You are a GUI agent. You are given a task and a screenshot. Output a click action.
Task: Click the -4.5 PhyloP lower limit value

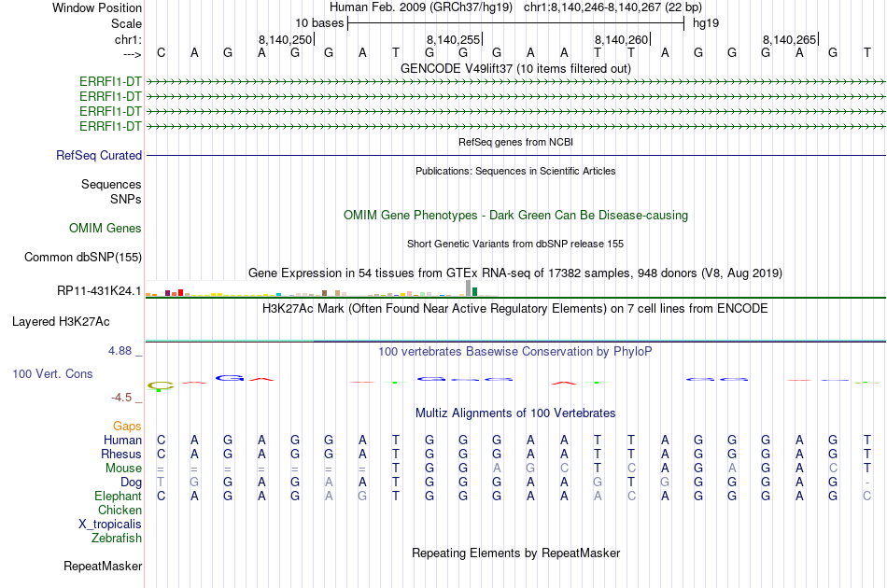(x=121, y=398)
